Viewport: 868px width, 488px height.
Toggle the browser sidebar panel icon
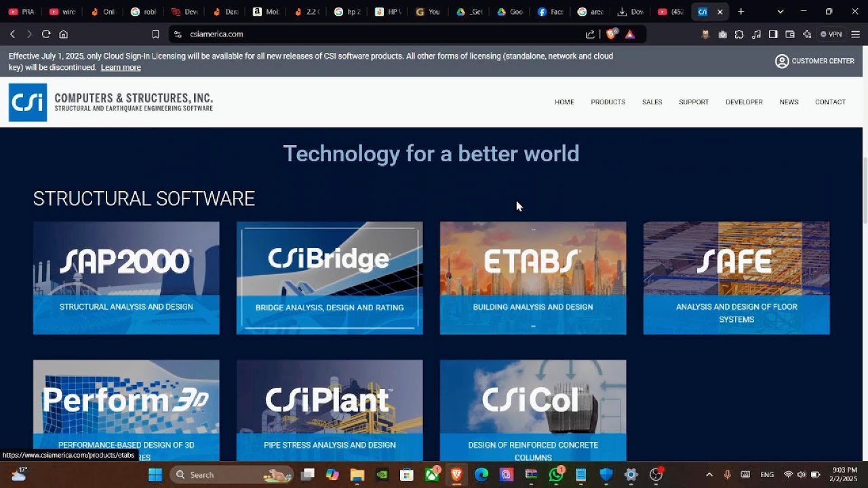tap(773, 34)
